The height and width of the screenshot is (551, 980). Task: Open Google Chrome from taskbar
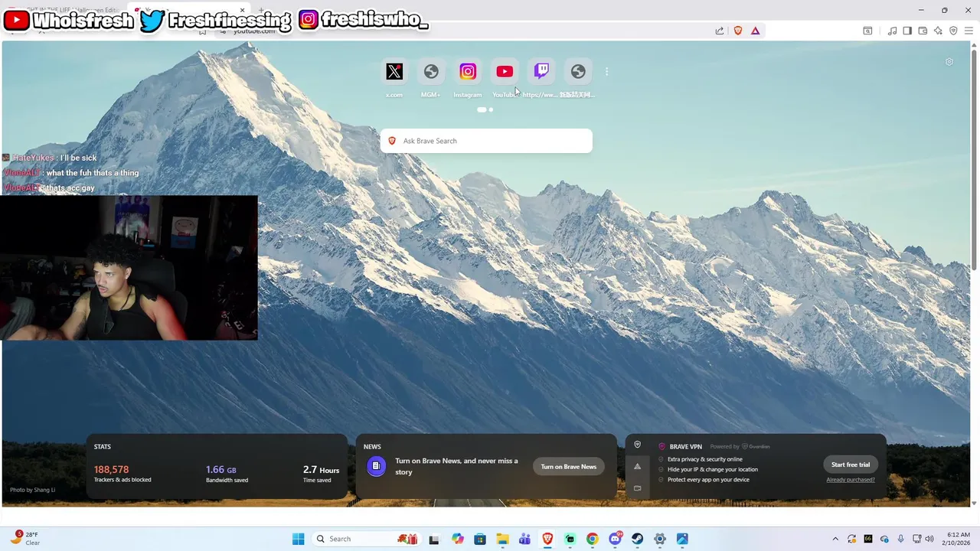(x=592, y=539)
